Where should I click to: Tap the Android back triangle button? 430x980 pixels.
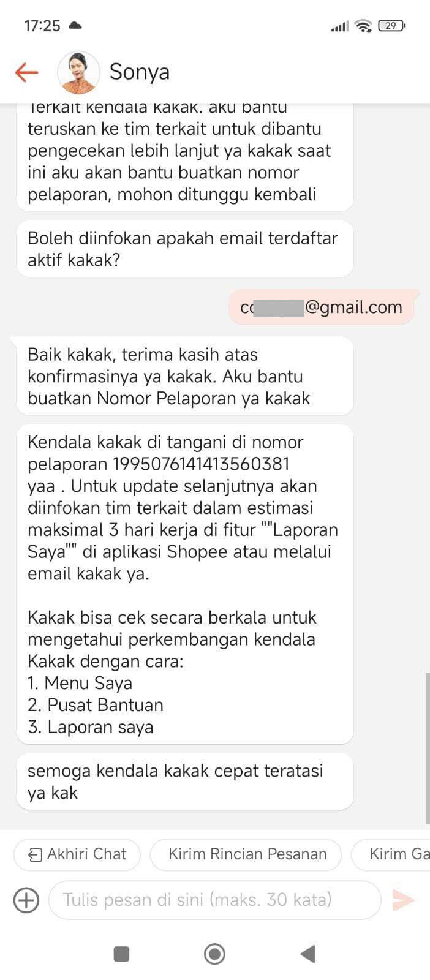coord(307,954)
